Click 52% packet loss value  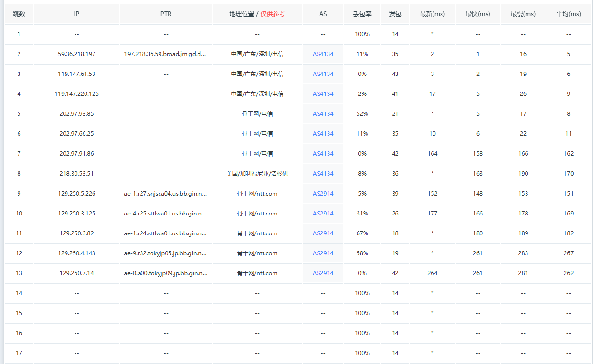pos(362,114)
